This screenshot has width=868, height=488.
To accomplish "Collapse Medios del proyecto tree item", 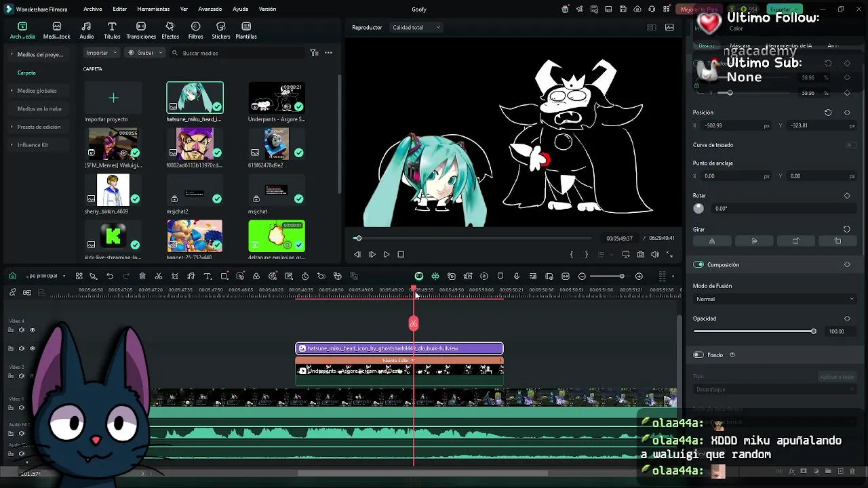I will tap(12, 54).
